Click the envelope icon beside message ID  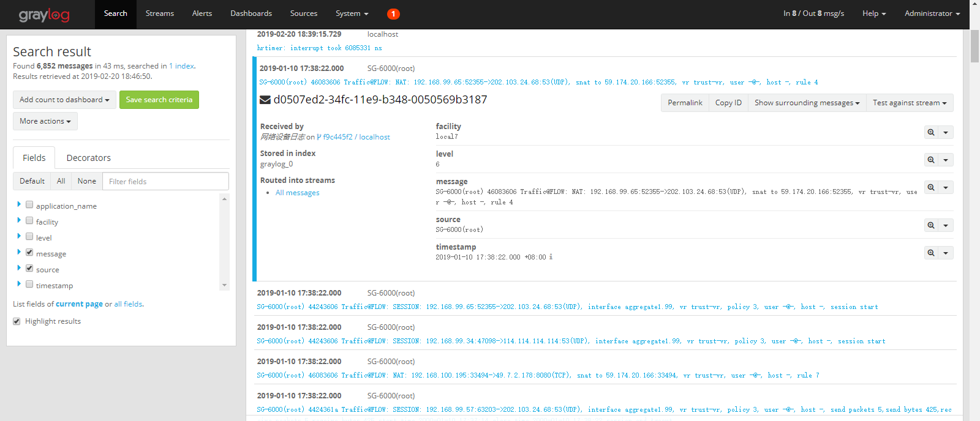265,100
